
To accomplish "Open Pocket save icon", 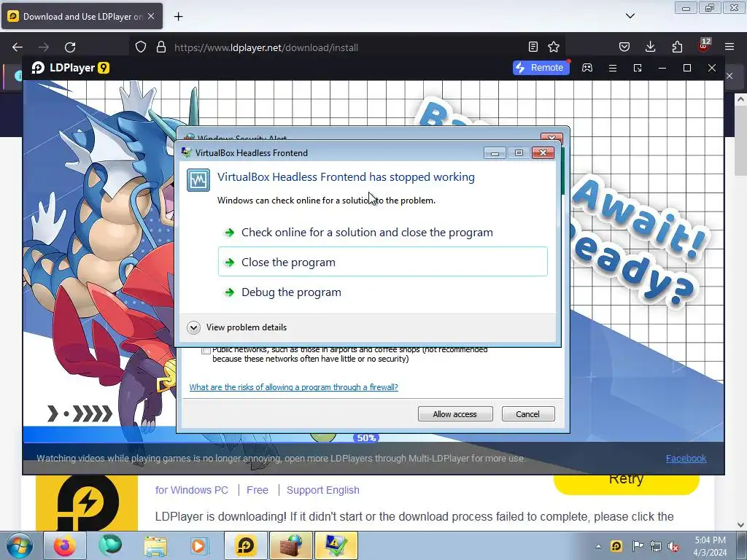I will [624, 47].
